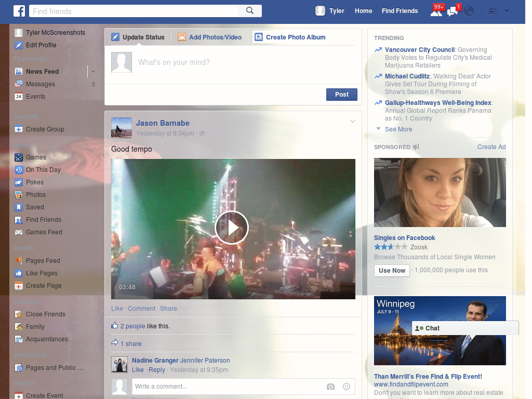Open Tyler profile in top bar
The width and height of the screenshot is (532, 399).
point(330,11)
